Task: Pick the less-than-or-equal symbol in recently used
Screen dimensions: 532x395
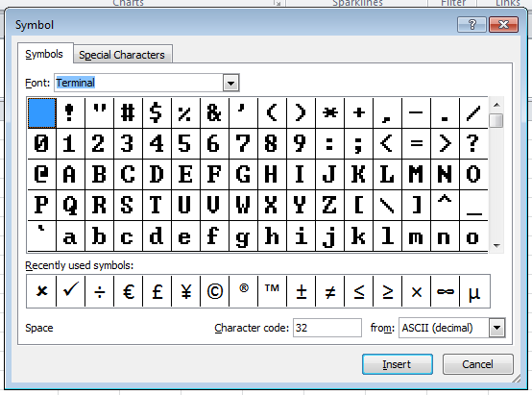Action: (358, 291)
